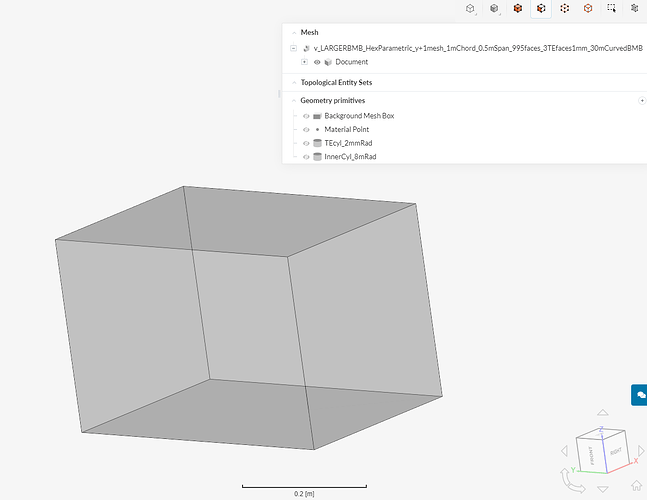This screenshot has width=647, height=500.
Task: Activate face selection mode
Action: click(541, 9)
